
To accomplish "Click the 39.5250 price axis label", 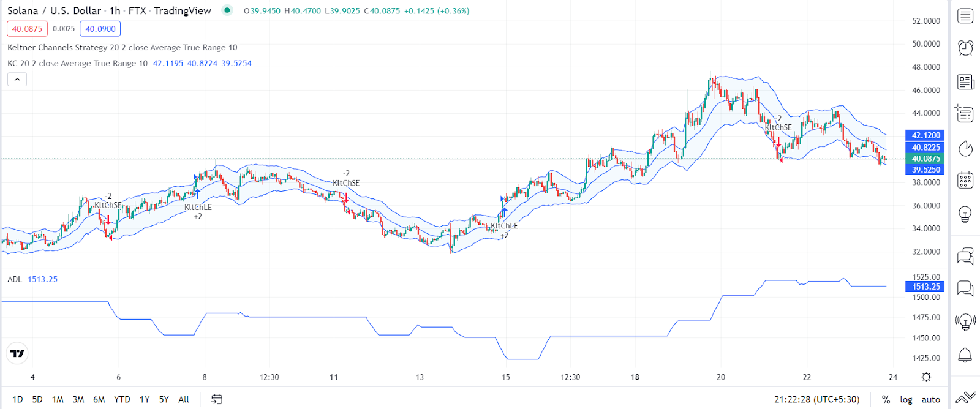I will click(925, 170).
